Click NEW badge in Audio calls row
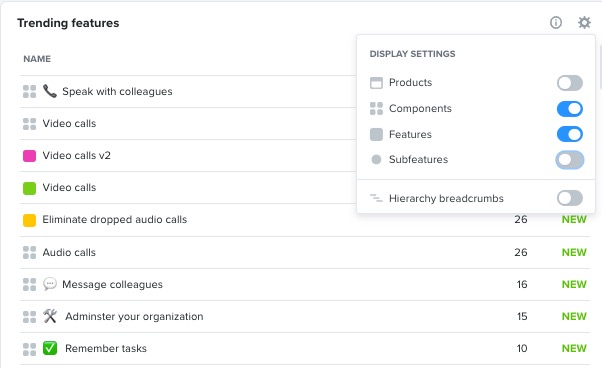Screen dimensions: 602x368 point(574,252)
